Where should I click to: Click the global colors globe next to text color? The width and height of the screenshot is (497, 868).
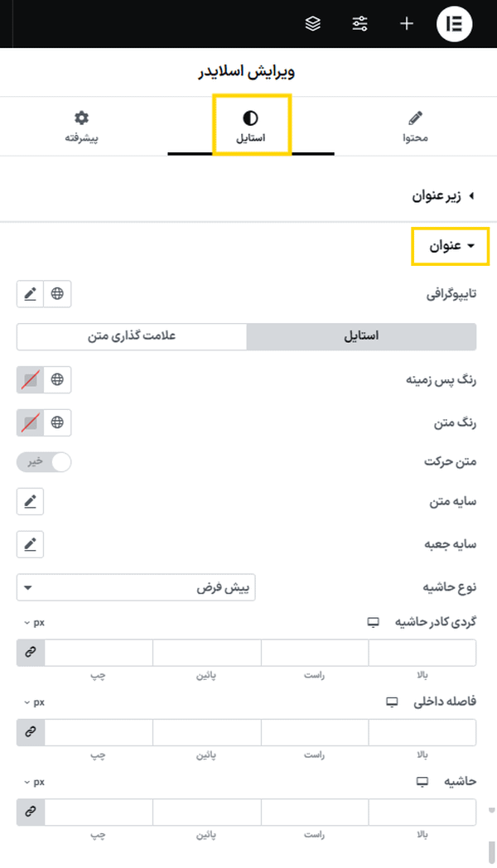pos(55,422)
